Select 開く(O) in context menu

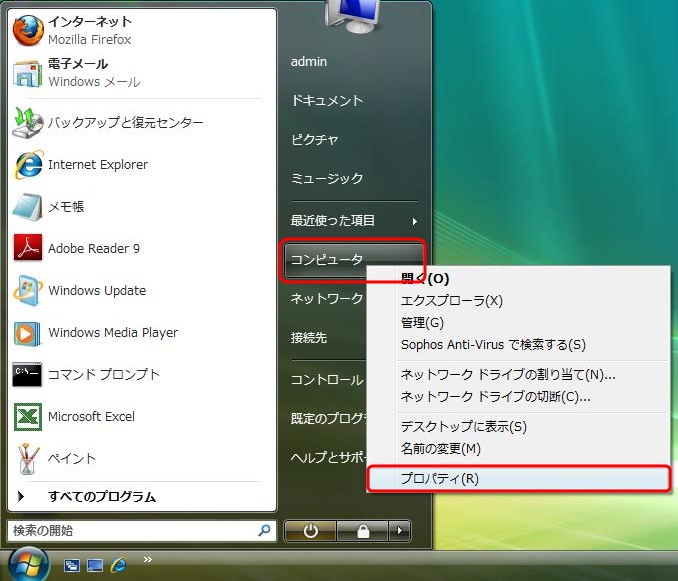(x=425, y=278)
